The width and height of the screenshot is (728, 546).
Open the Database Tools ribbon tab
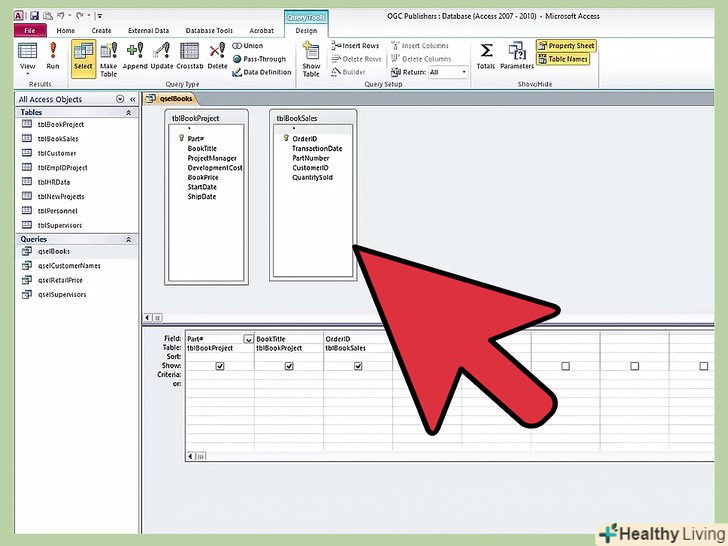209,30
